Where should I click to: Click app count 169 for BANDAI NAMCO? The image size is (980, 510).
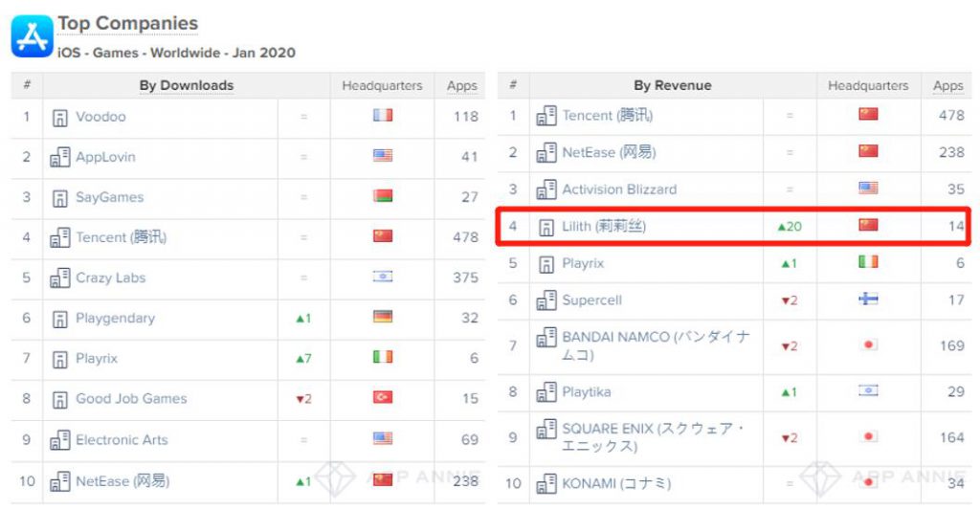952,345
